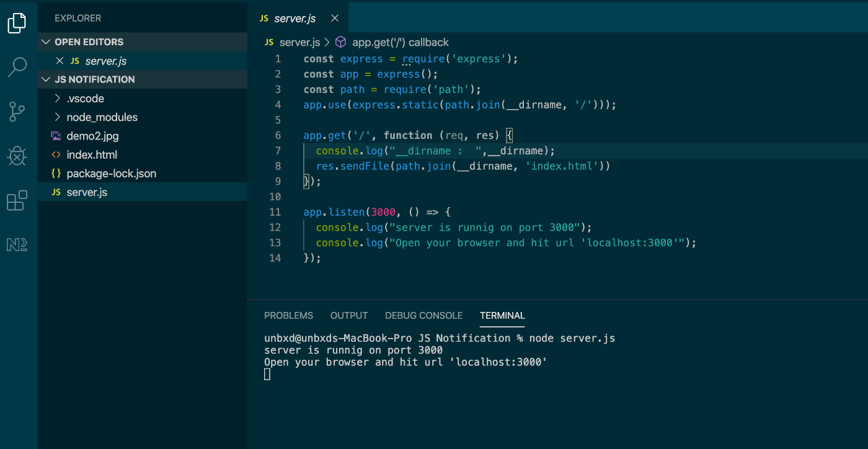The image size is (868, 449).
Task: Click app.get('/') callback breadcrumb
Action: (401, 42)
